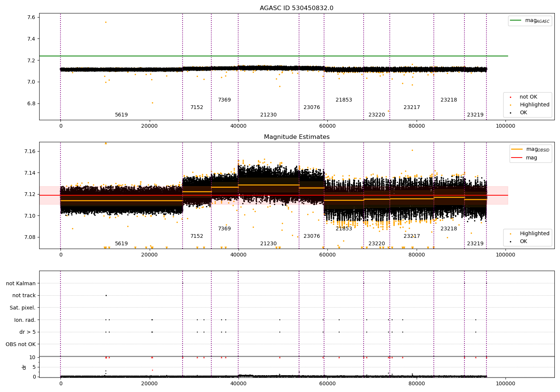560x392 pixels.
Task: Click obsid label 21853 in Magnitude Estimates plot
Action: (344, 229)
